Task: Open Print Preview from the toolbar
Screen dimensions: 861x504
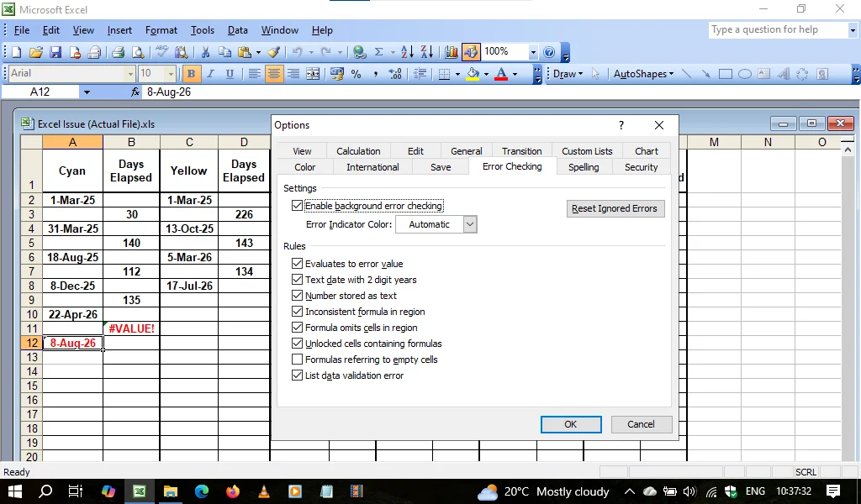Action: [x=138, y=52]
